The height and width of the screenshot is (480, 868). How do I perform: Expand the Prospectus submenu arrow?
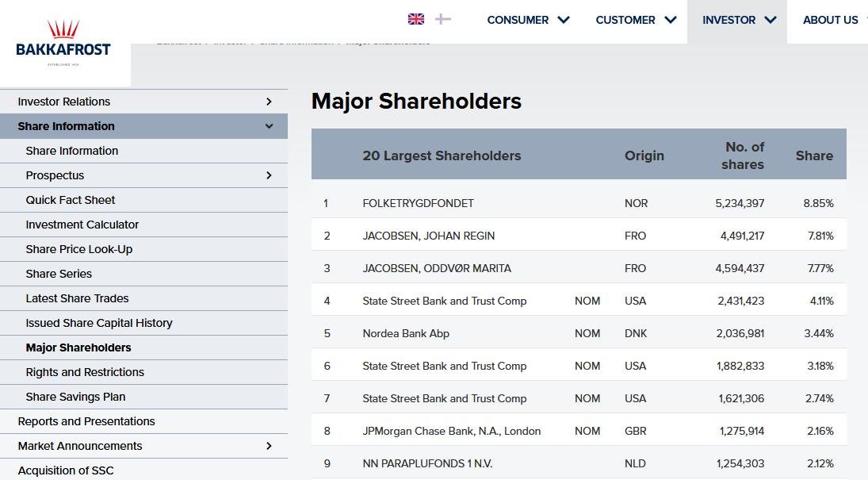tap(269, 175)
